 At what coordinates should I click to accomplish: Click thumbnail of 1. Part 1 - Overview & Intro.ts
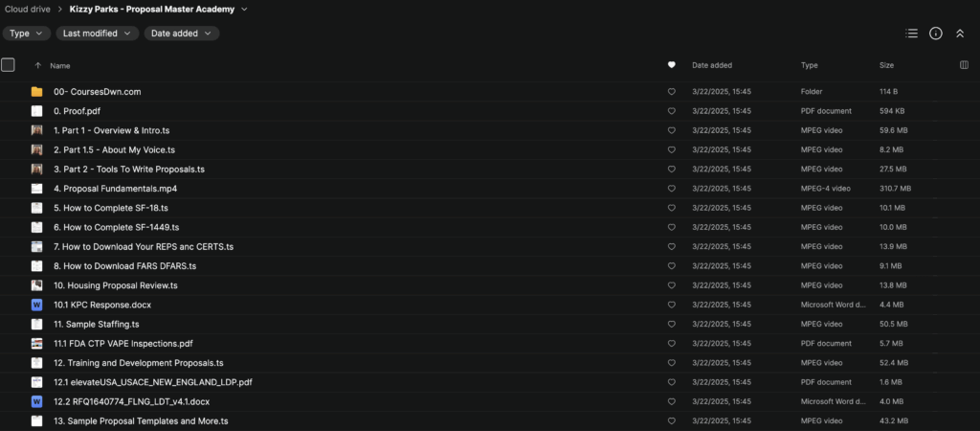tap(36, 130)
